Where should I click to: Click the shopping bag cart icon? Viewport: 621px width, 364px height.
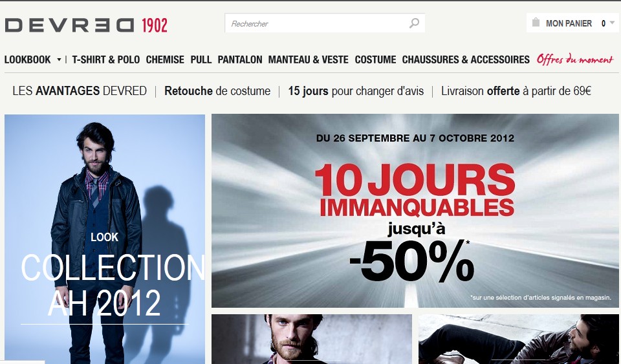tap(536, 22)
